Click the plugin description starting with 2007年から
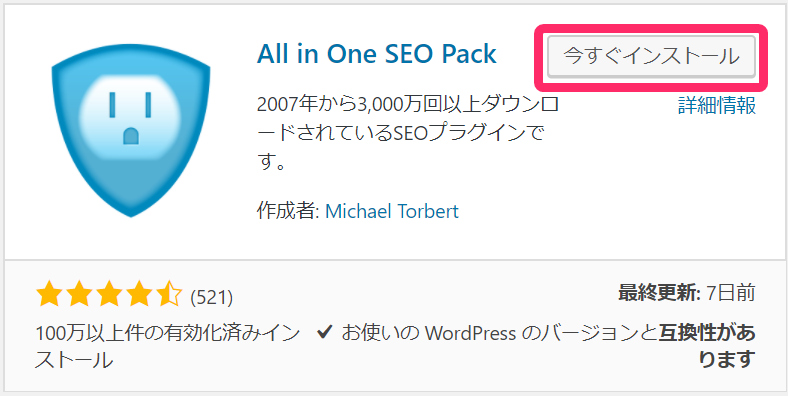788x396 pixels. (407, 134)
